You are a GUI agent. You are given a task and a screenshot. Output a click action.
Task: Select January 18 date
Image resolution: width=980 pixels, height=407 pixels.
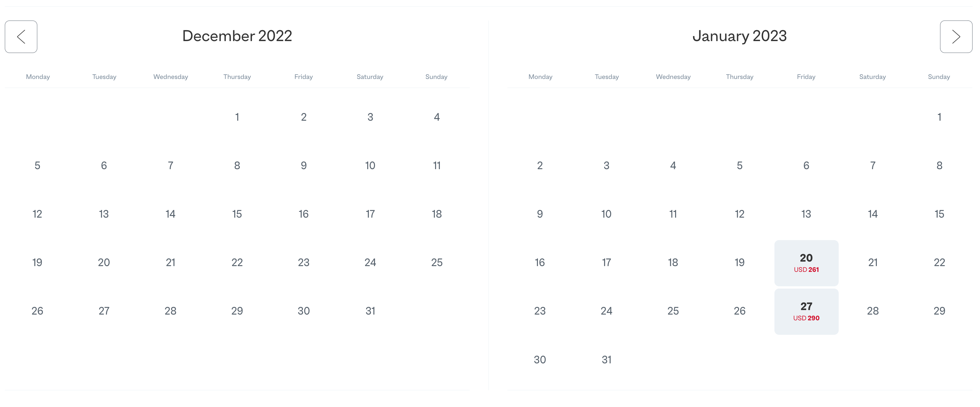pos(673,263)
